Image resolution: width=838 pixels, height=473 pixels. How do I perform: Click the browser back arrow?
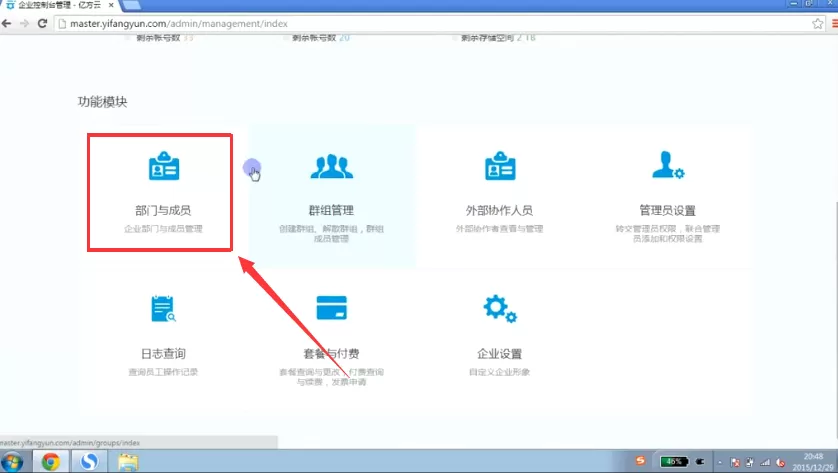coord(7,24)
